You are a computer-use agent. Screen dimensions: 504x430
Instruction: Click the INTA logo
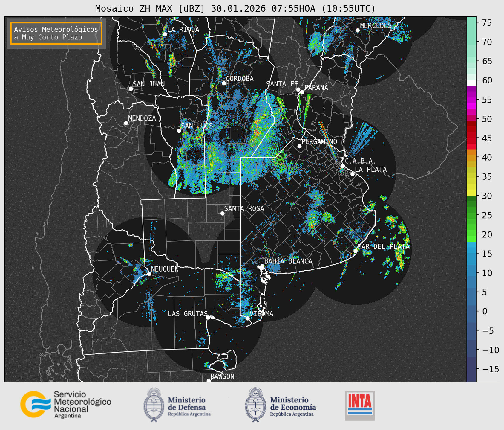(360, 405)
